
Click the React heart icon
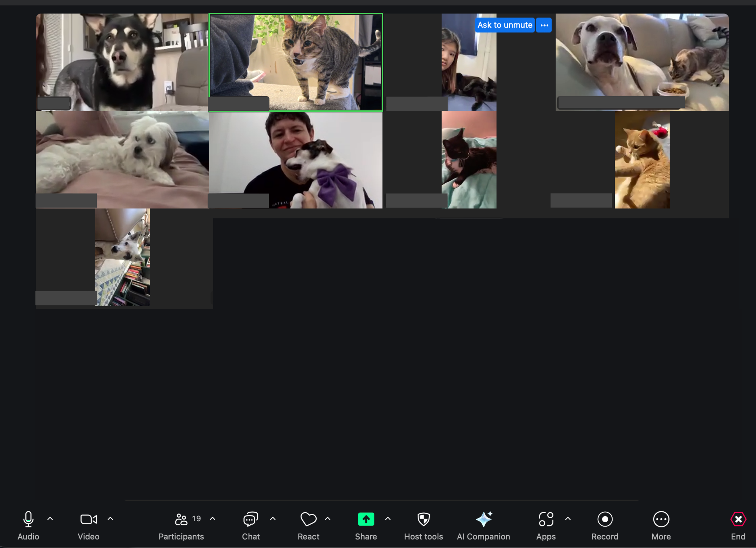[x=308, y=519]
